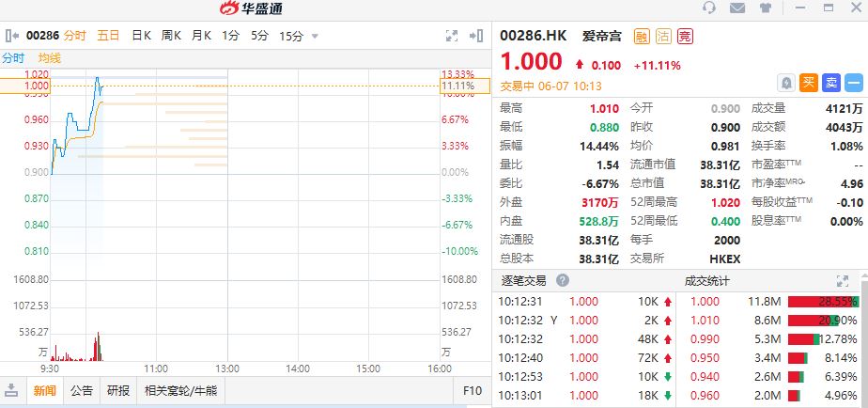This screenshot has height=408, width=868.
Task: Click the price alert bell icon
Action: point(786,83)
